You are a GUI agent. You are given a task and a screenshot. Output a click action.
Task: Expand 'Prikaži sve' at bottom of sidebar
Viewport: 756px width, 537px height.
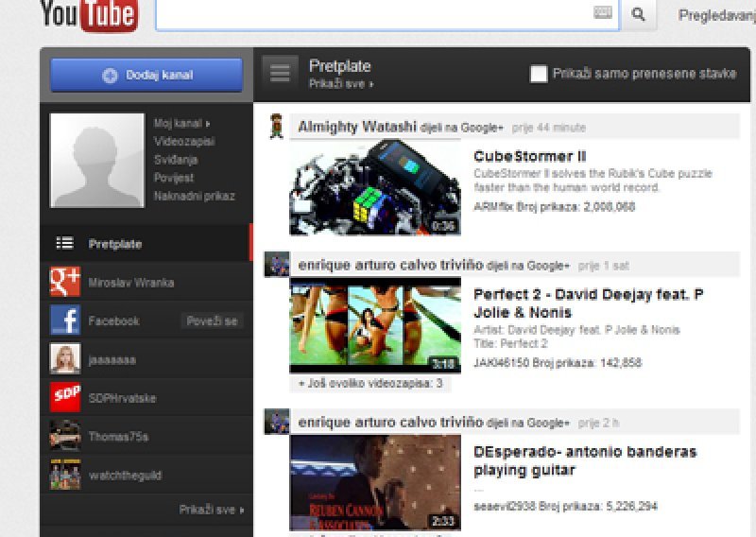212,510
